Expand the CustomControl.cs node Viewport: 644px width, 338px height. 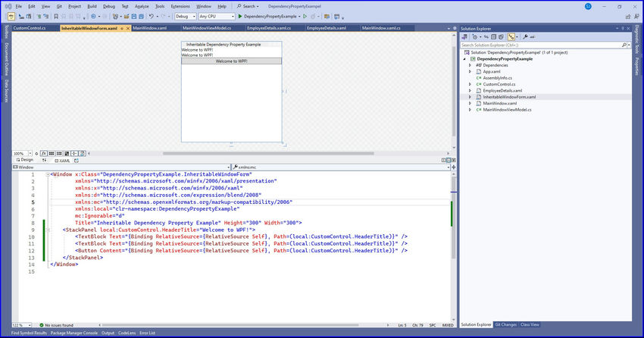click(470, 84)
